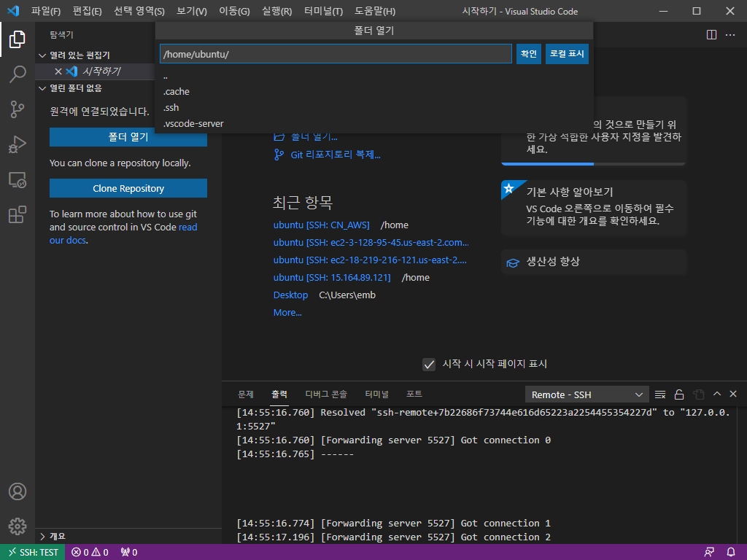Open editor More Actions ellipsis

click(730, 35)
